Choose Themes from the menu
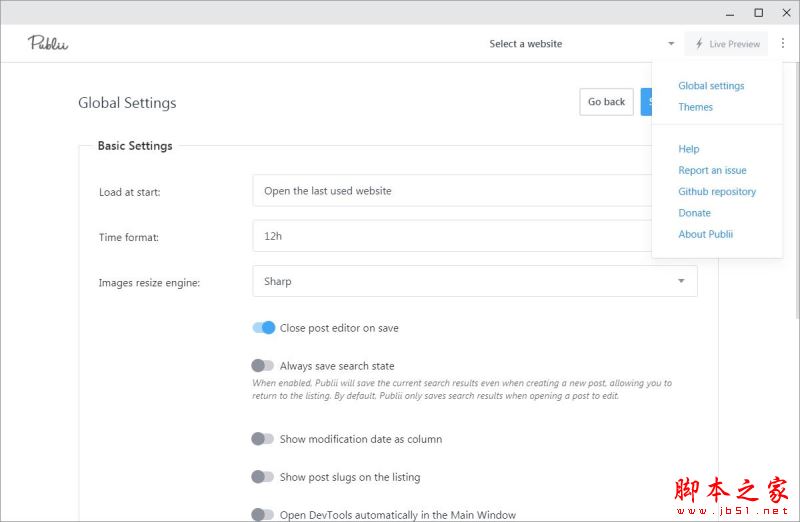800x522 pixels. [x=695, y=107]
